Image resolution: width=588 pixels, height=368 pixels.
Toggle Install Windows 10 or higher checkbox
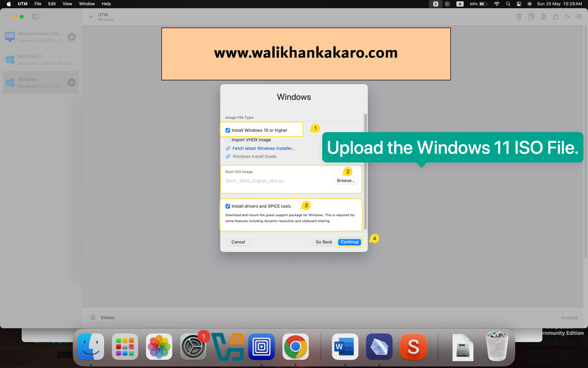pyautogui.click(x=227, y=131)
